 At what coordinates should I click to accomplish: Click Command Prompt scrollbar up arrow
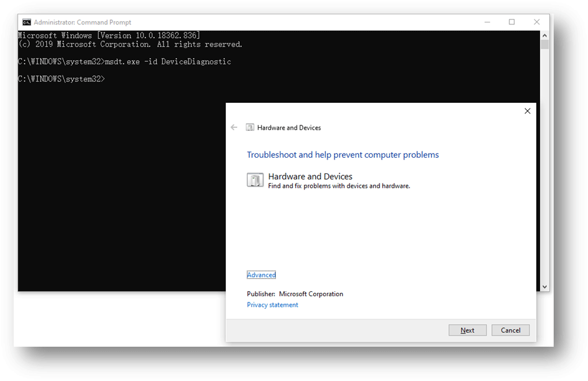(544, 35)
